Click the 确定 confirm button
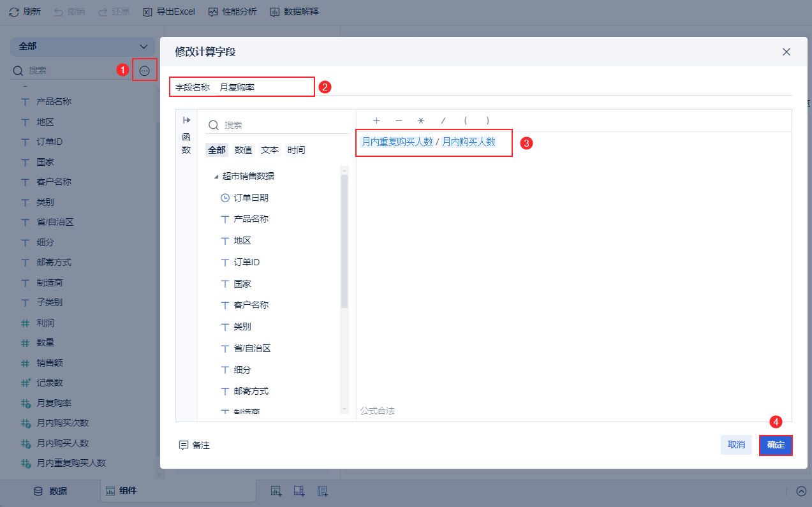Viewport: 812px width, 507px height. pyautogui.click(x=776, y=445)
